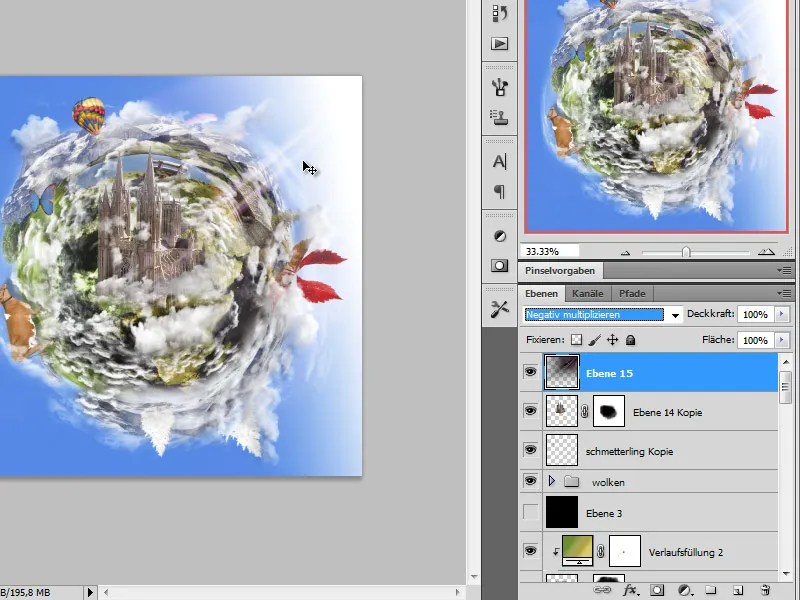Click the Navigator zoom slider handle
Viewport: 800px width, 600px height.
(686, 252)
